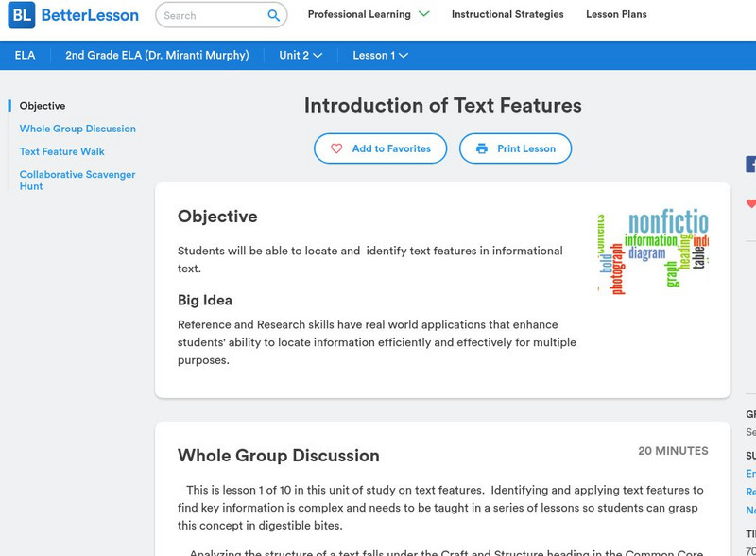Jump to the Text Feature Walk section
Image resolution: width=756 pixels, height=556 pixels.
pyautogui.click(x=62, y=151)
